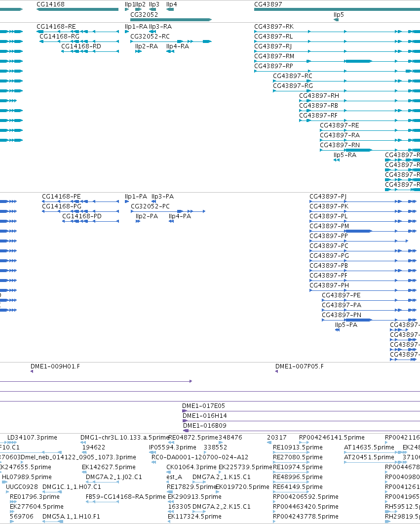Select the Ilp1-PA protein label
Screen dimensions: 420x524
(136, 197)
